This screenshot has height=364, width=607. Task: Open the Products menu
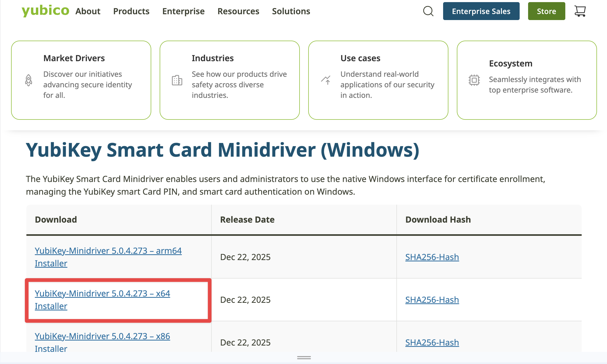131,11
